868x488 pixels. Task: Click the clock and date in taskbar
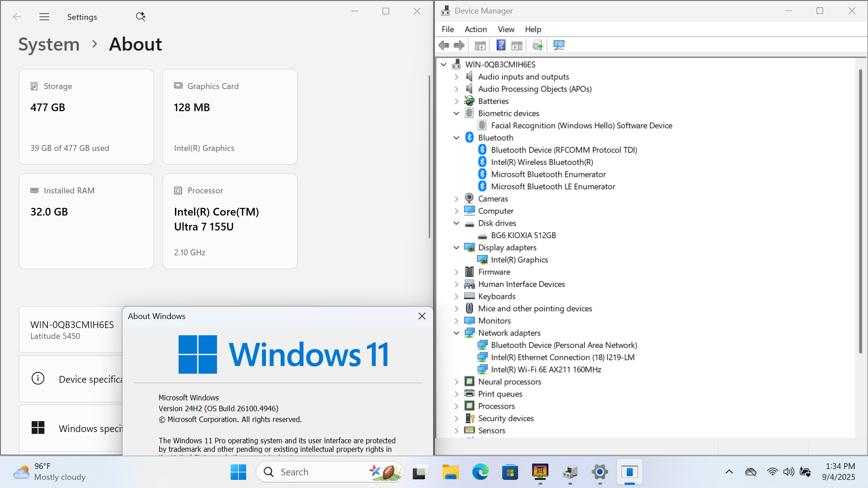(839, 472)
